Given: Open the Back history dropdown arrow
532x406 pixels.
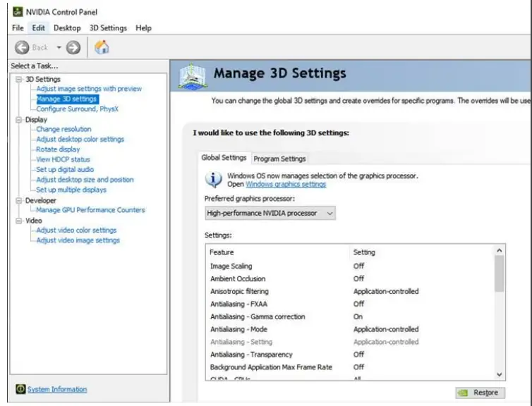Looking at the screenshot, I should click(59, 47).
